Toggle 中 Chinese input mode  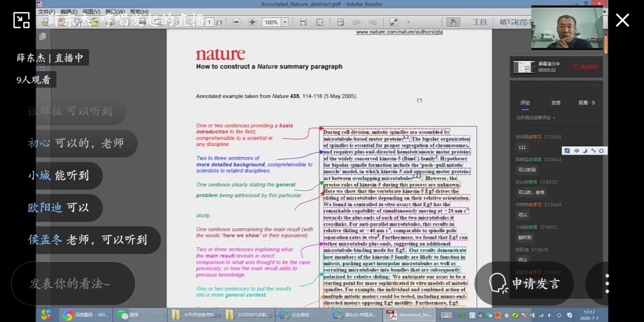pyautogui.click(x=576, y=151)
